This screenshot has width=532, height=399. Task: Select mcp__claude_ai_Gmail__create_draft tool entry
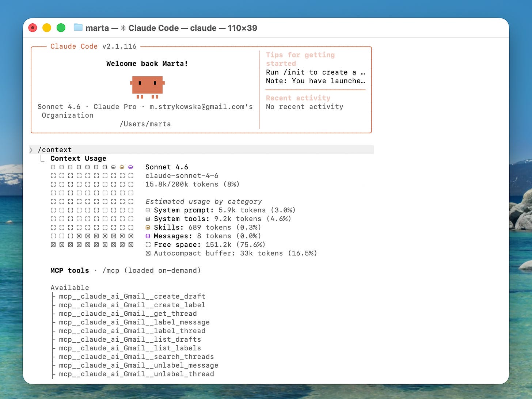click(x=132, y=296)
